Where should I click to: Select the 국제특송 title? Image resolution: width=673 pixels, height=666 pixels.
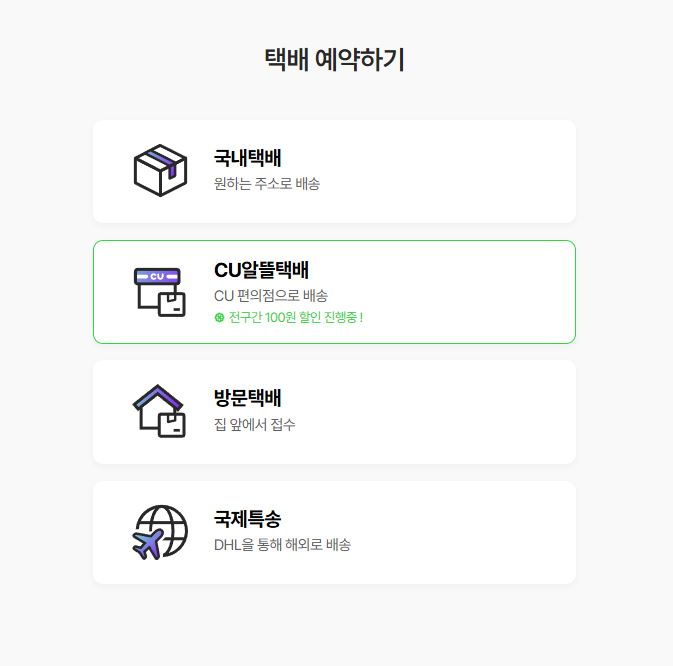pyautogui.click(x=248, y=518)
